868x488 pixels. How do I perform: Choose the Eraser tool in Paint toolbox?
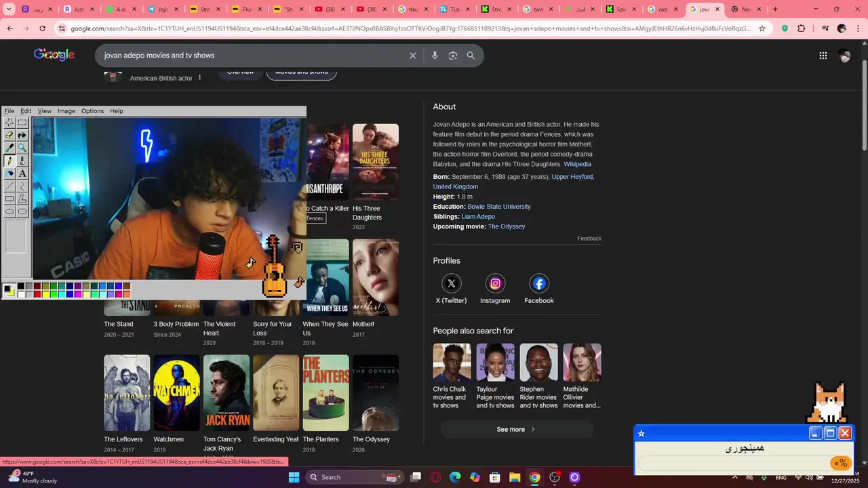click(9, 136)
